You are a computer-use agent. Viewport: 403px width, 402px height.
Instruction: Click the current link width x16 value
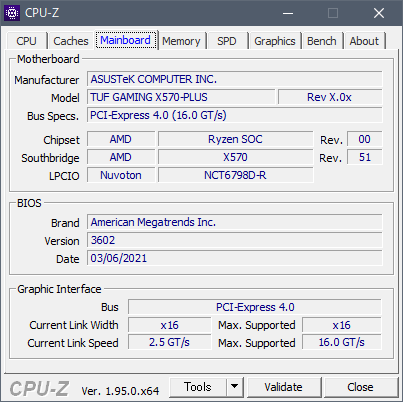pos(170,325)
